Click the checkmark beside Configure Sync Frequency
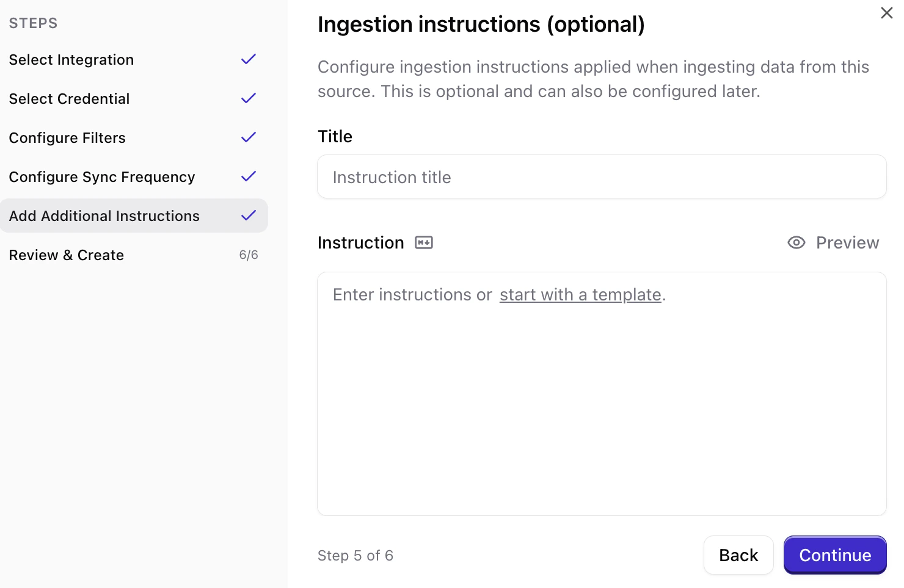The height and width of the screenshot is (588, 904). (248, 176)
